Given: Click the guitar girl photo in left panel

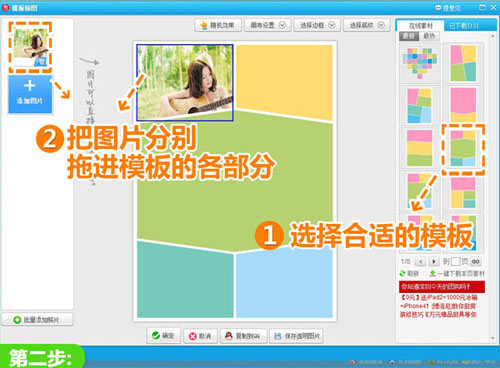Looking at the screenshot, I should click(31, 47).
